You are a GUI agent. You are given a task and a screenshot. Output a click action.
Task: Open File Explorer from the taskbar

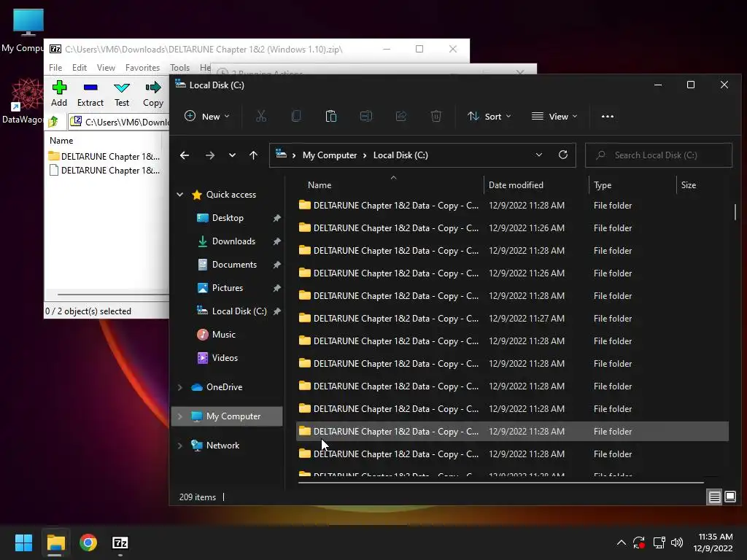pos(55,542)
